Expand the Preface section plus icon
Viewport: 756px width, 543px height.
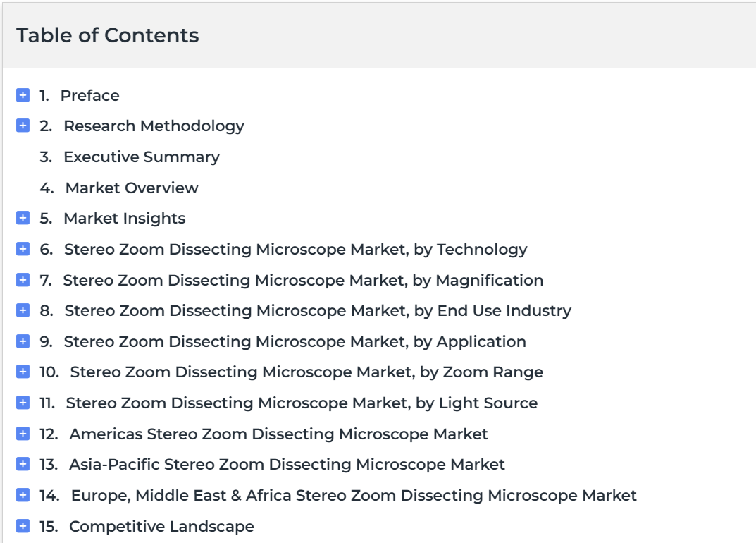tap(23, 95)
